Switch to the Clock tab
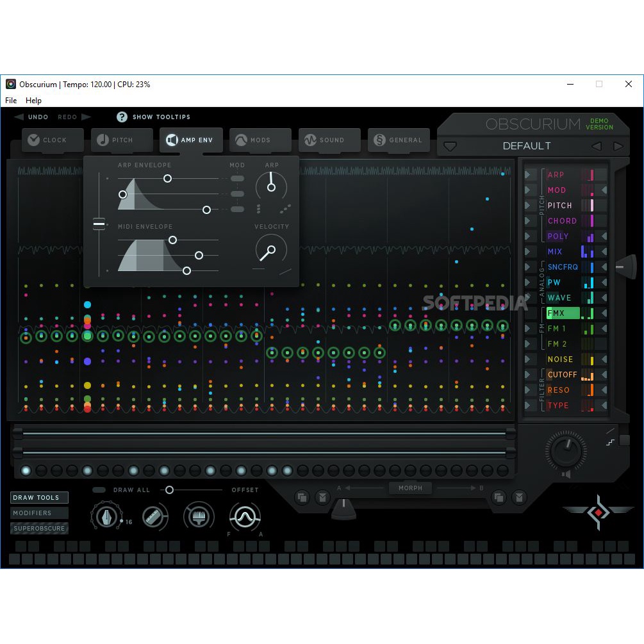This screenshot has width=644, height=644. tap(53, 140)
